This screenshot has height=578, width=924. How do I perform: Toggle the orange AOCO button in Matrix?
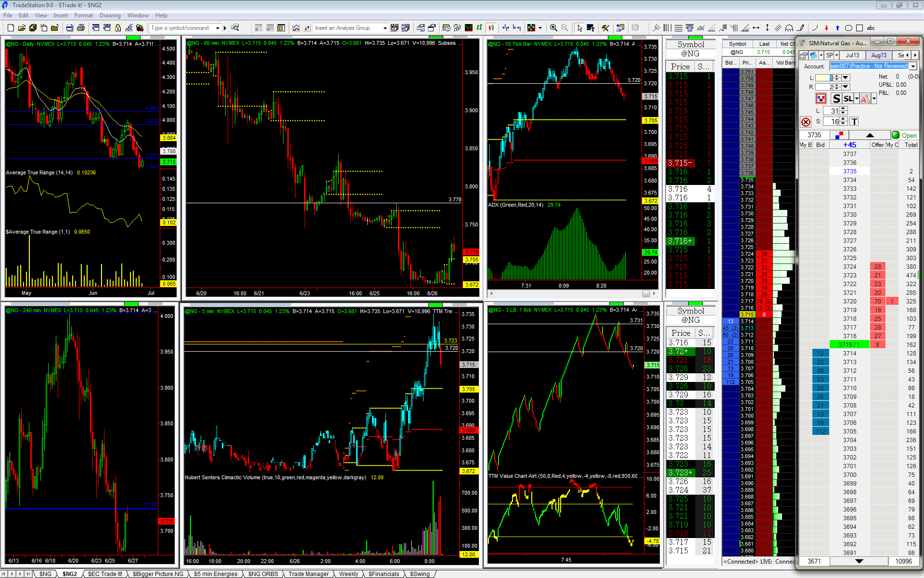865,99
